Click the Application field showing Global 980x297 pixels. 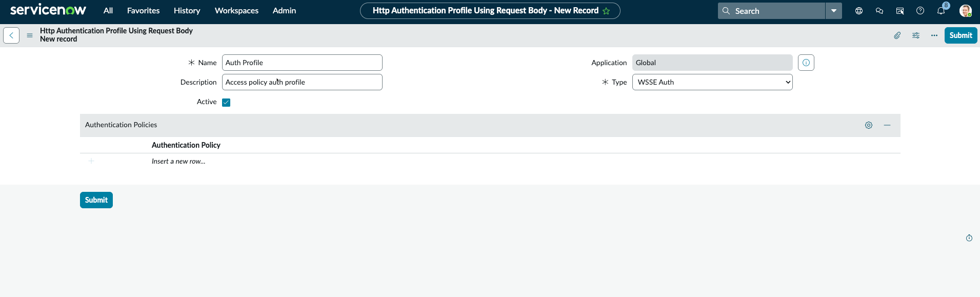[712, 63]
